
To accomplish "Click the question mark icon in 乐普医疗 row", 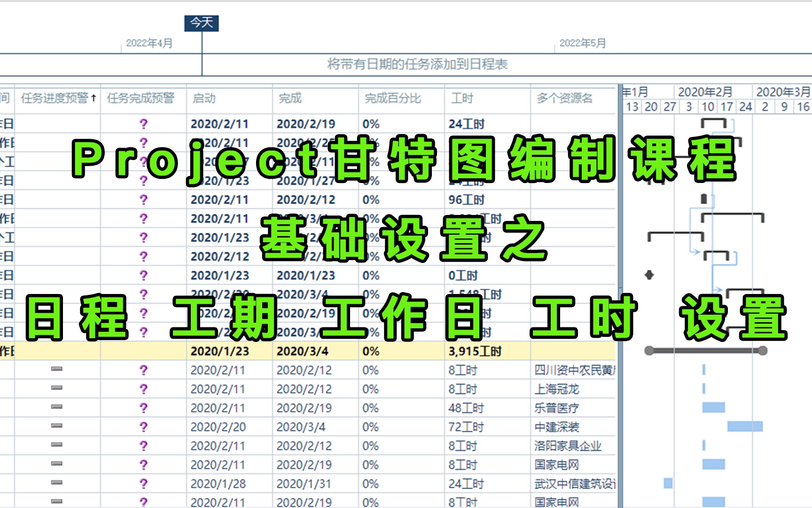I will [143, 408].
